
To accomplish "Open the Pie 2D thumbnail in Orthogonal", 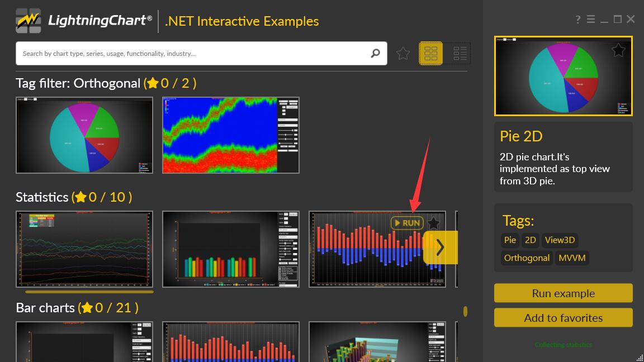I will click(x=84, y=135).
